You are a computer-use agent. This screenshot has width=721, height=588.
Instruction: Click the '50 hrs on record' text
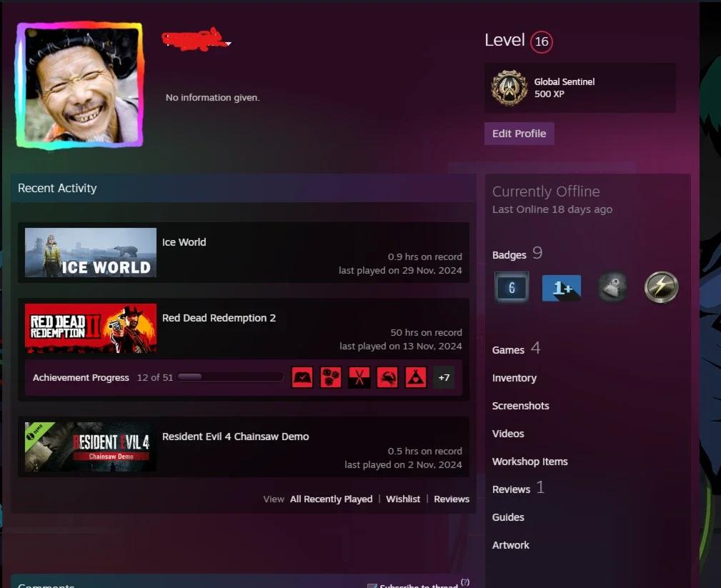427,332
